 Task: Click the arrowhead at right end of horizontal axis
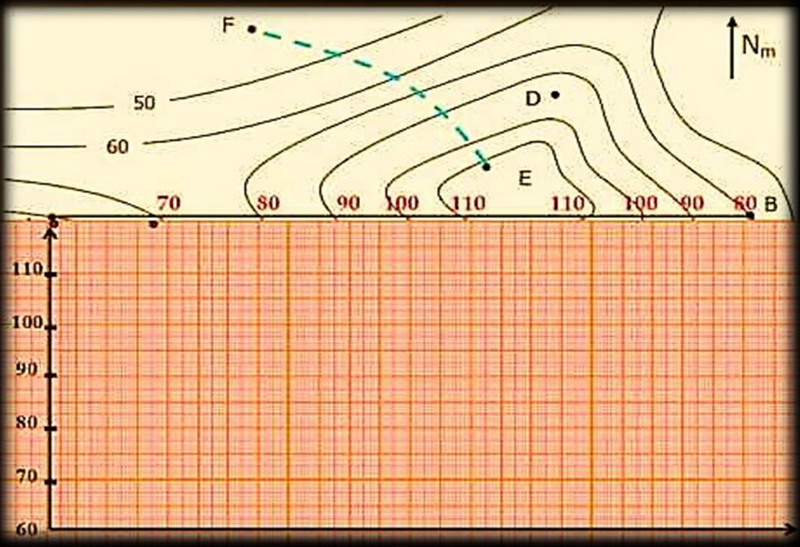(788, 528)
